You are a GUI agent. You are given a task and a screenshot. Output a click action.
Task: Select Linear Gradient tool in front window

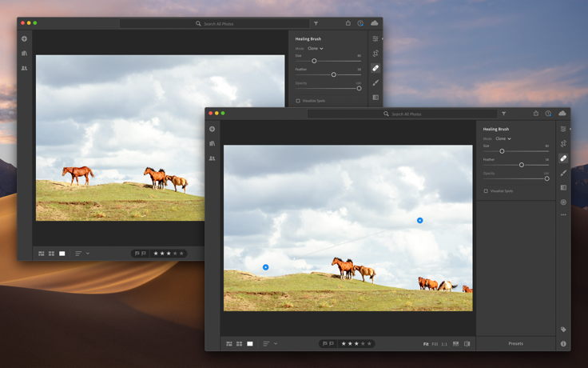[x=563, y=187]
